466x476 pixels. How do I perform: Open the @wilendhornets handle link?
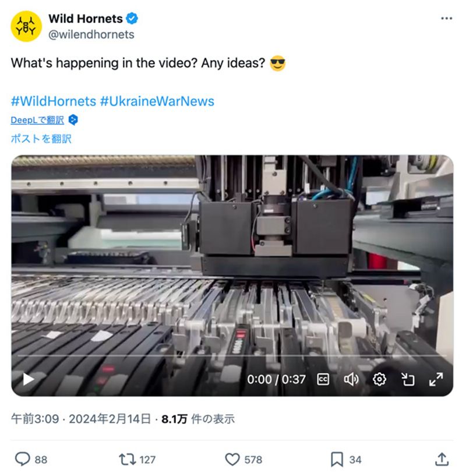(x=91, y=34)
